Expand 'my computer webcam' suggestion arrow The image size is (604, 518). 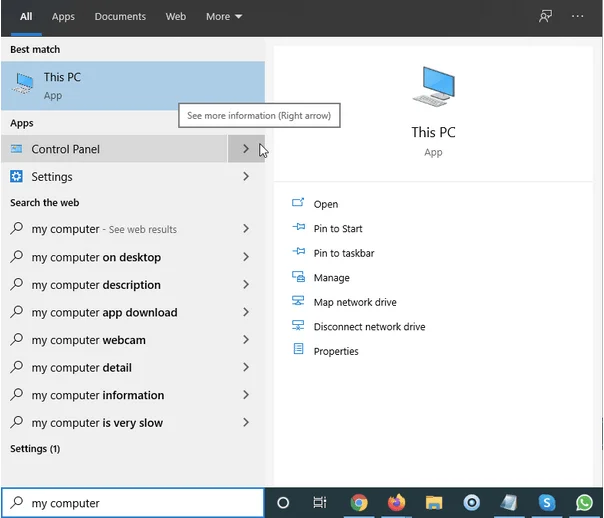click(246, 340)
